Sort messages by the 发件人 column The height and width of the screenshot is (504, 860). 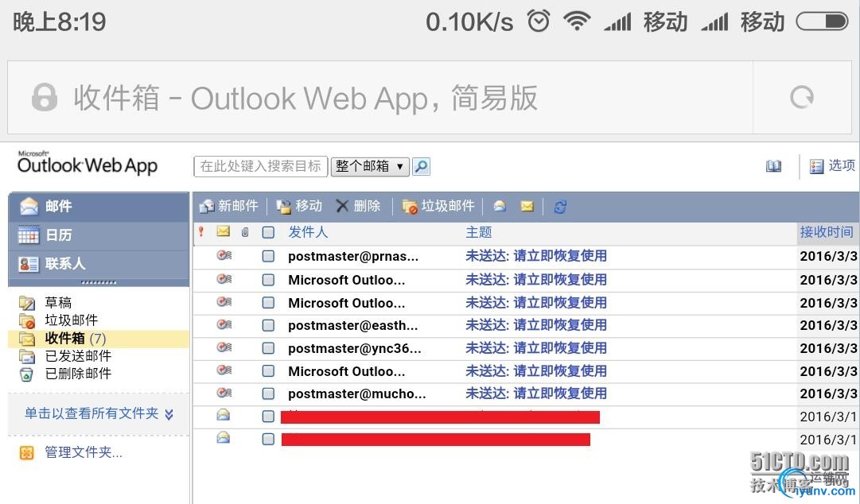308,232
